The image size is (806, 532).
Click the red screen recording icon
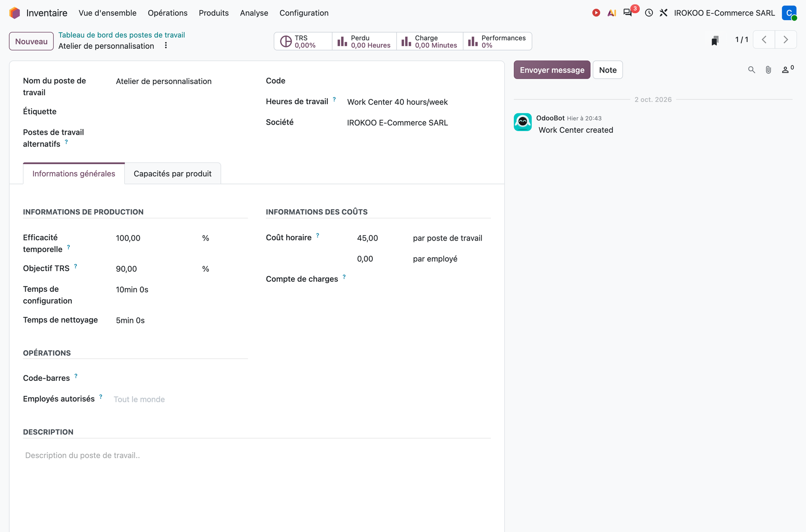tap(596, 13)
